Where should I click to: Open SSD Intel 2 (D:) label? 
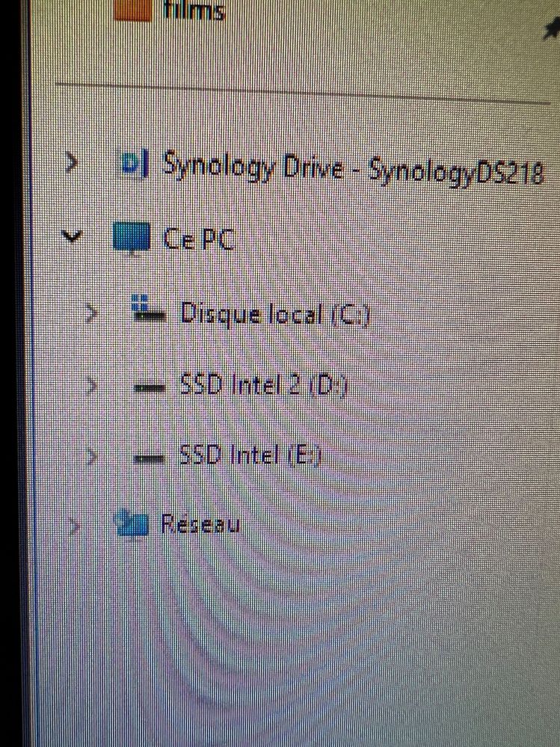pos(264,385)
